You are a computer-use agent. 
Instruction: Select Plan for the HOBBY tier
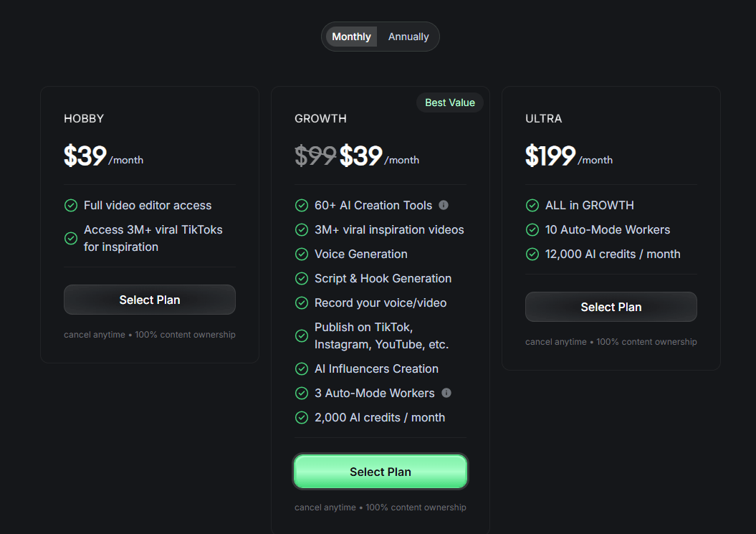(149, 299)
